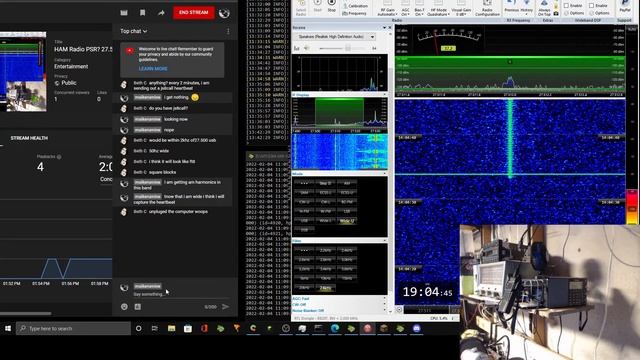The width and height of the screenshot is (640, 360).
Task: Click the horizontal scrollbar under stream analytics
Action: 26,313
